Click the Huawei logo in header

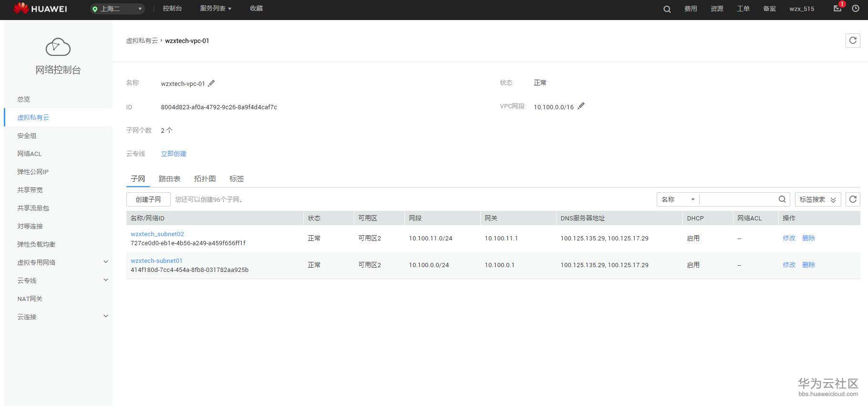click(40, 9)
